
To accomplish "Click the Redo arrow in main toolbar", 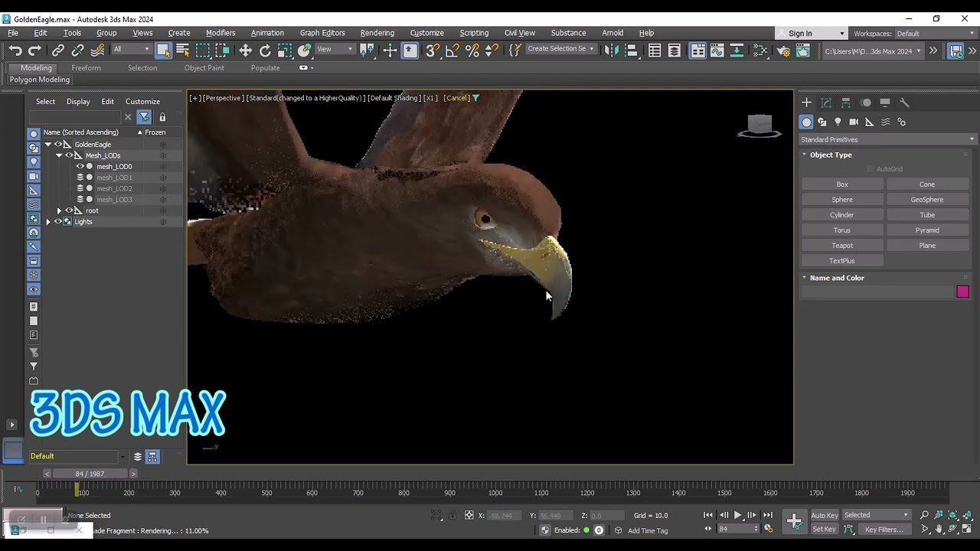I will point(34,51).
